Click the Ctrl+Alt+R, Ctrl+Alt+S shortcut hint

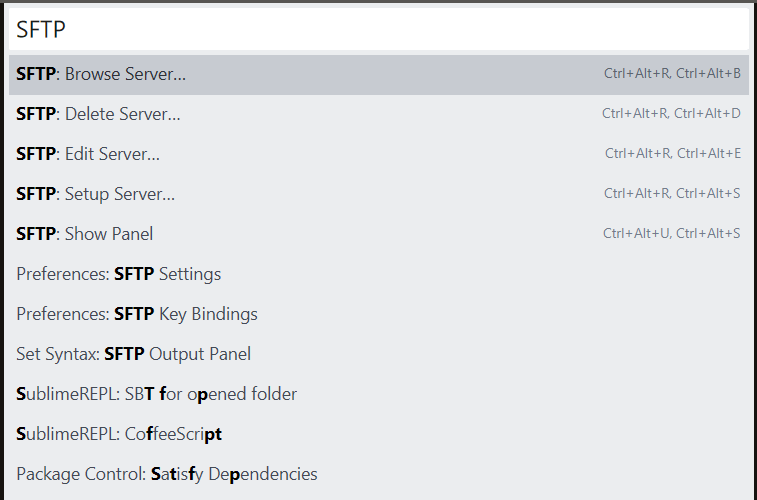(x=672, y=194)
